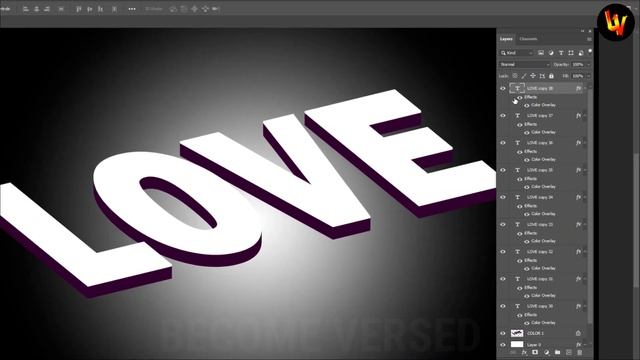
Task: Delete layer with trash icon
Action: coord(580,352)
